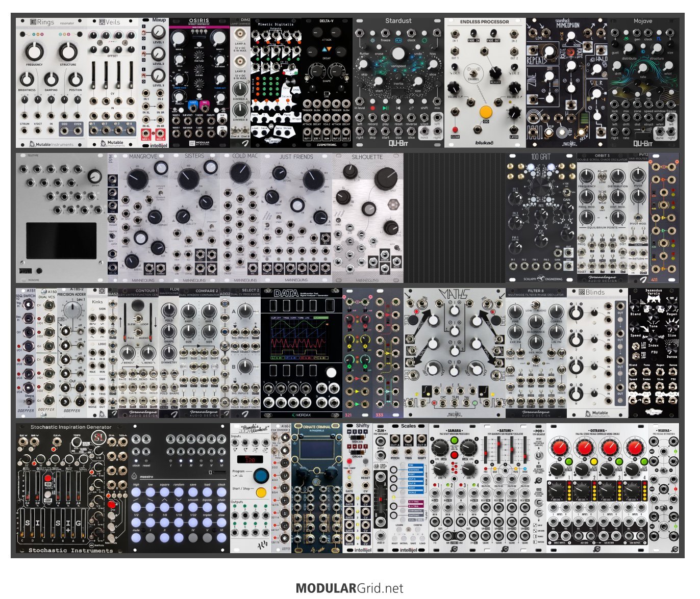Click the Lev.1 knob on the Precision Adder
This screenshot has height=599, width=700.
tap(72, 309)
